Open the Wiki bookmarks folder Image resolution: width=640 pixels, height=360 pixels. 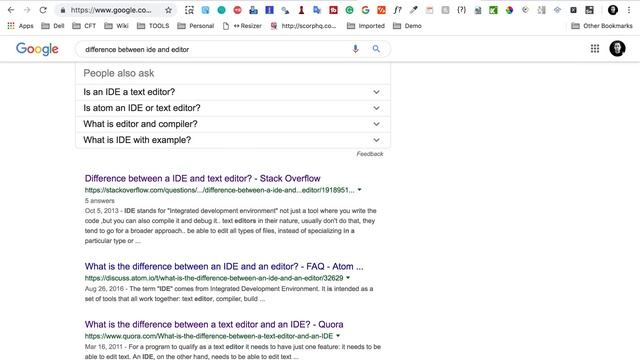click(116, 26)
